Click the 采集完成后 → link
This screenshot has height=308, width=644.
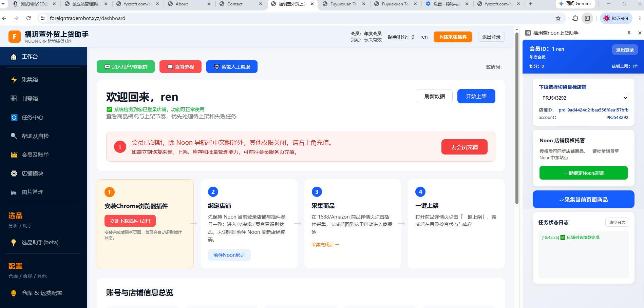pos(325,245)
